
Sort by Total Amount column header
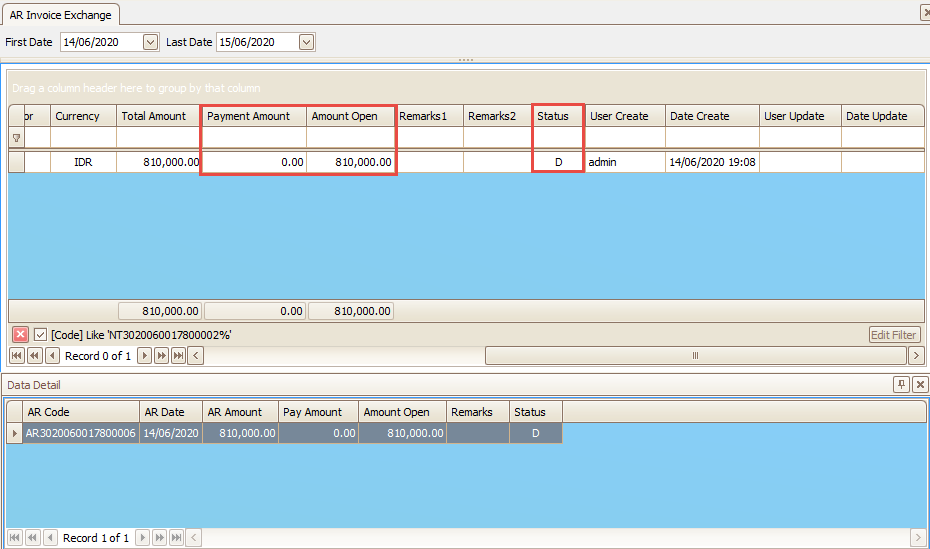click(158, 116)
